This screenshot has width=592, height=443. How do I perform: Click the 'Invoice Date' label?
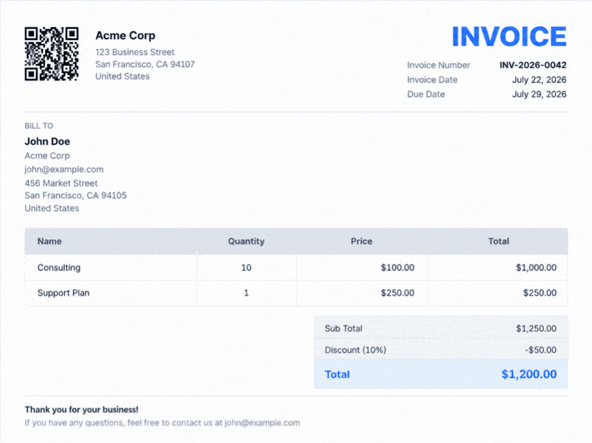coord(432,80)
